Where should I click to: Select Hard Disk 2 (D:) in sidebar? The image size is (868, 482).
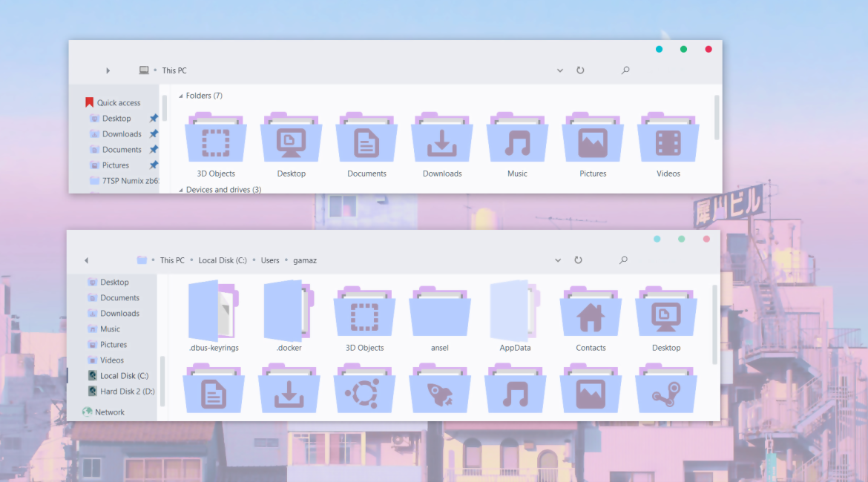click(127, 392)
